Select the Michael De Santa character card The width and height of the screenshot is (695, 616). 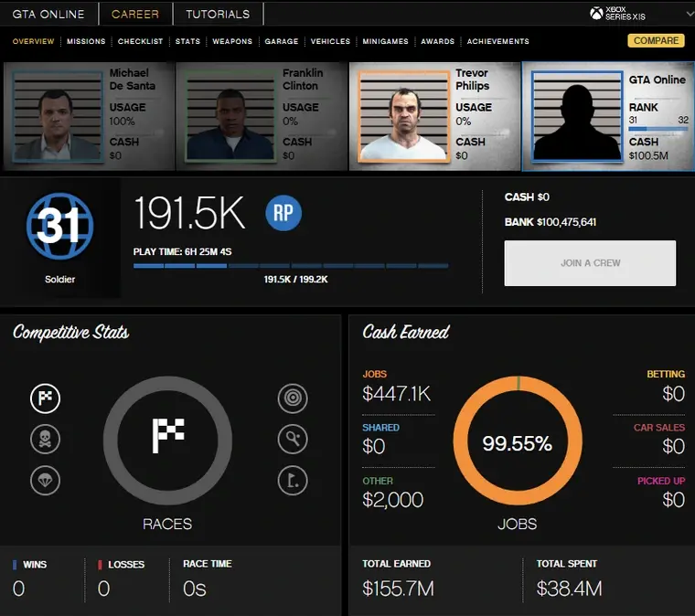(x=89, y=116)
